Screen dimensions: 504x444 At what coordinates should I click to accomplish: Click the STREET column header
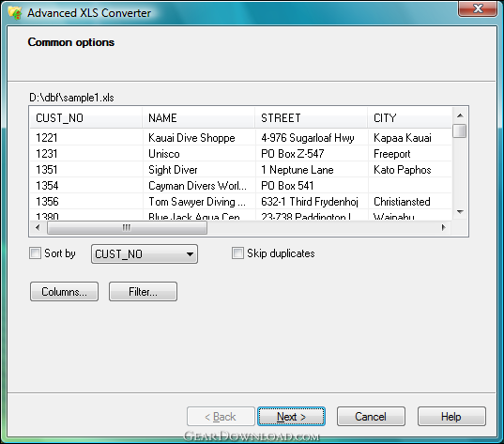coord(312,118)
